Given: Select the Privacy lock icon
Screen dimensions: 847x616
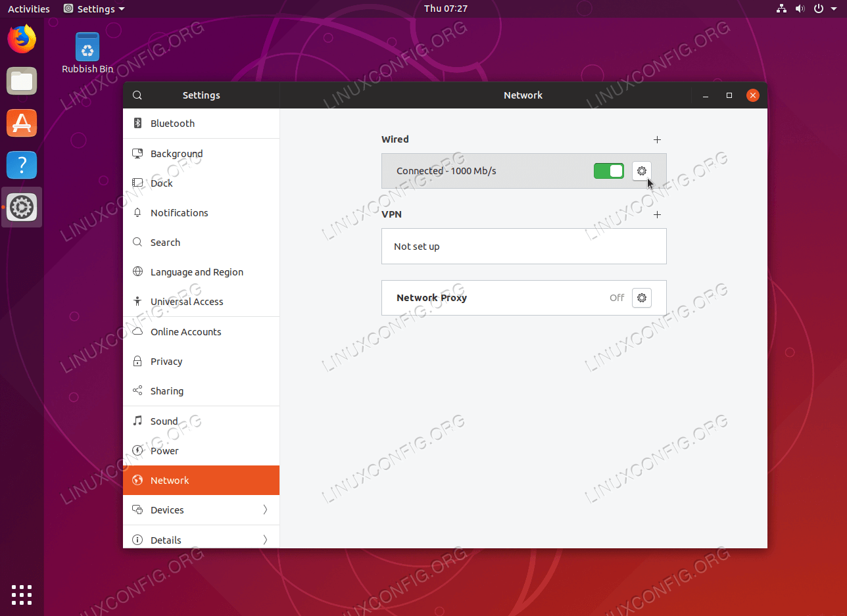Looking at the screenshot, I should point(137,361).
